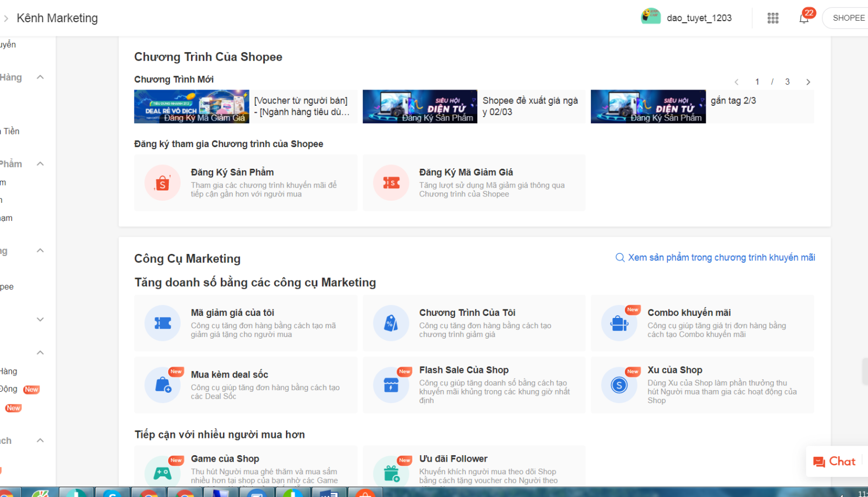The image size is (868, 497).
Task: Collapse the sidebar section ending in Hàng
Action: click(40, 77)
